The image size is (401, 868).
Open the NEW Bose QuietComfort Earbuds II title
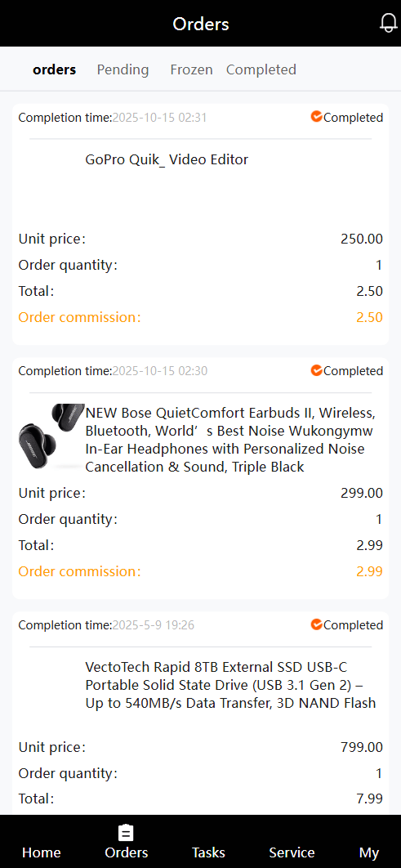click(x=230, y=440)
